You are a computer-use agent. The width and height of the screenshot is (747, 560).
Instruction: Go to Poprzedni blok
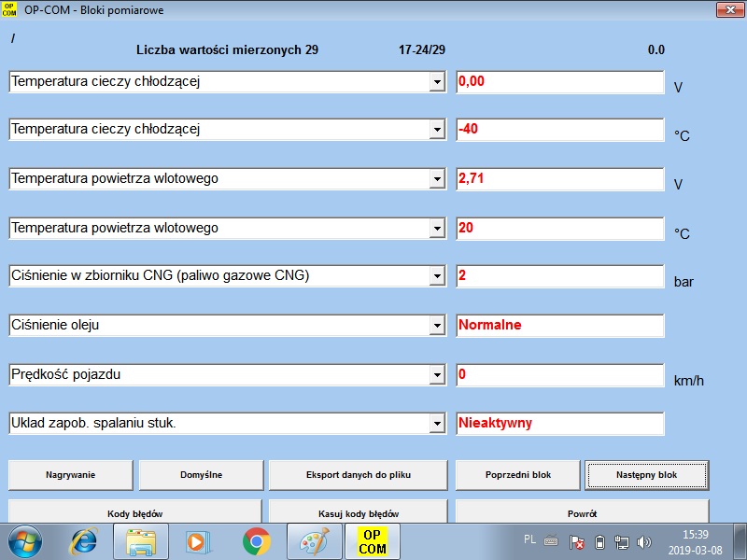tap(517, 475)
